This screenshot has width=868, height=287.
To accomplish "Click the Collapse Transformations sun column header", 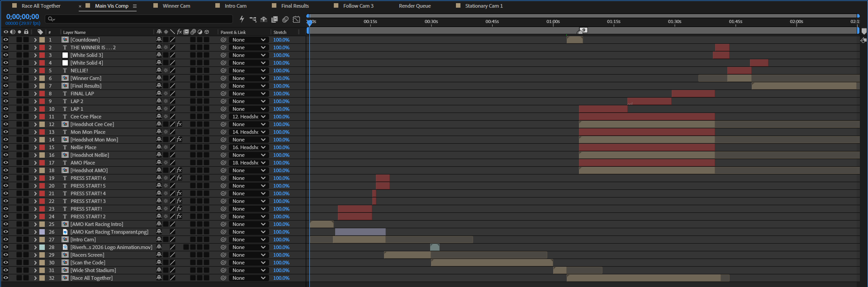I will pos(166,32).
